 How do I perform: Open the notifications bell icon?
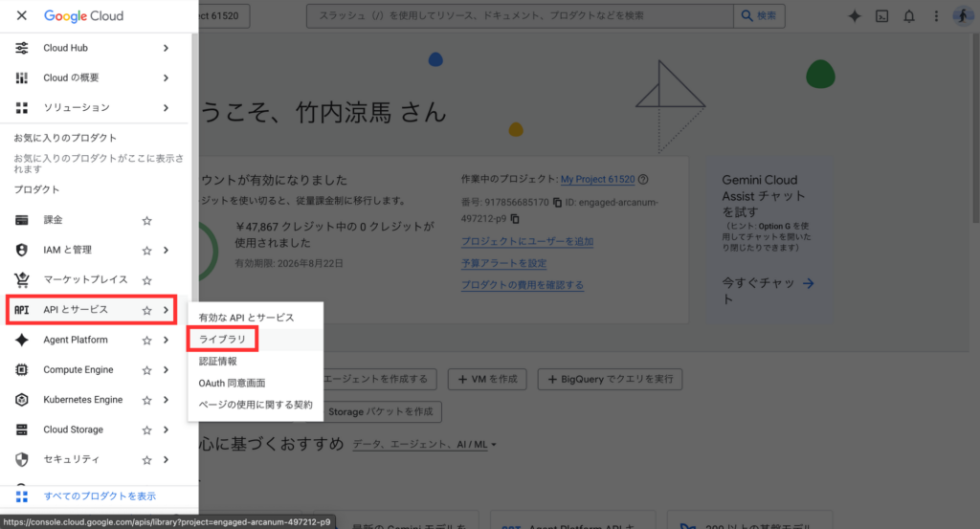coord(909,16)
